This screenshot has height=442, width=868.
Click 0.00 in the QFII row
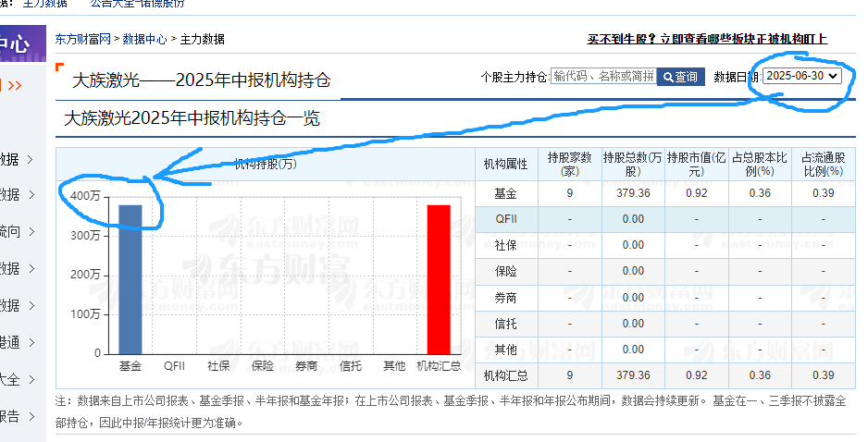click(633, 219)
